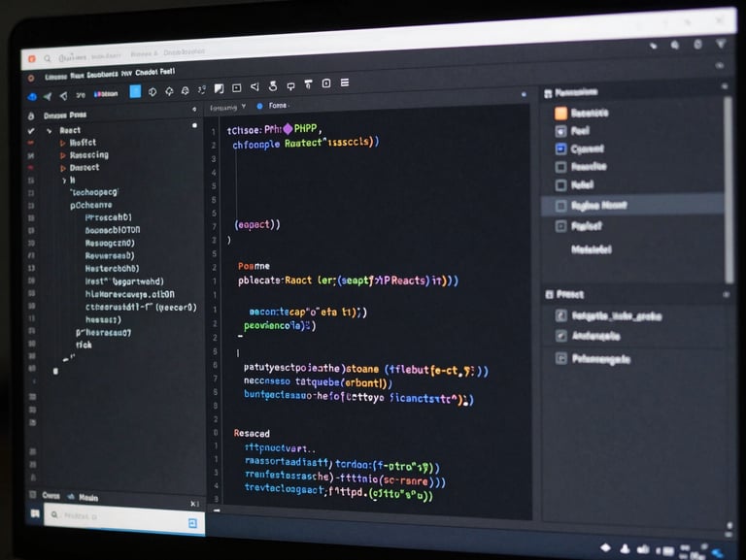The image size is (746, 560).
Task: Toggle the blue checkbox next to 'Cjarent'
Action: point(560,148)
